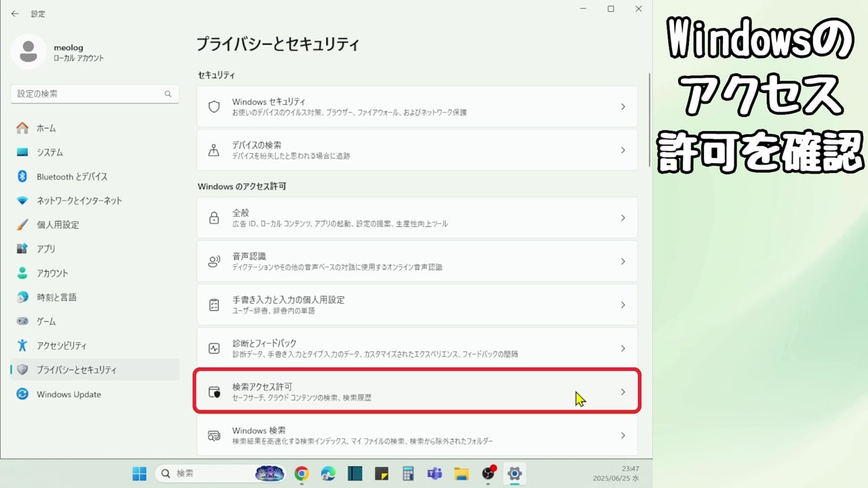Launch Microsoft Edge from the taskbar
The width and height of the screenshot is (868, 488).
328,473
